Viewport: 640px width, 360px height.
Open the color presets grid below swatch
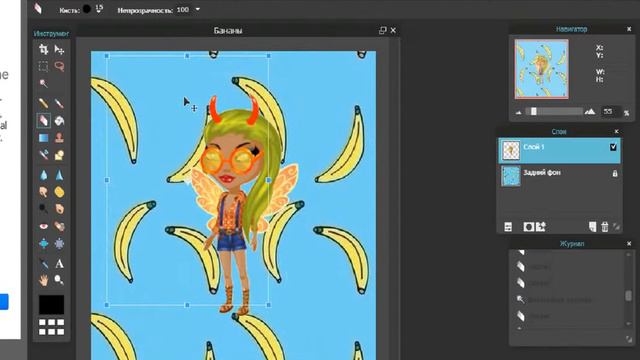[51, 327]
